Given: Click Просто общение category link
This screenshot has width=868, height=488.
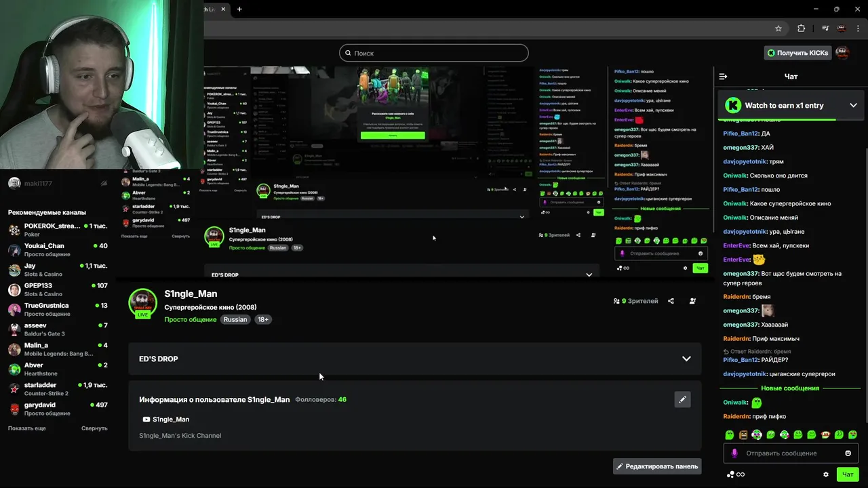Looking at the screenshot, I should pyautogui.click(x=191, y=319).
